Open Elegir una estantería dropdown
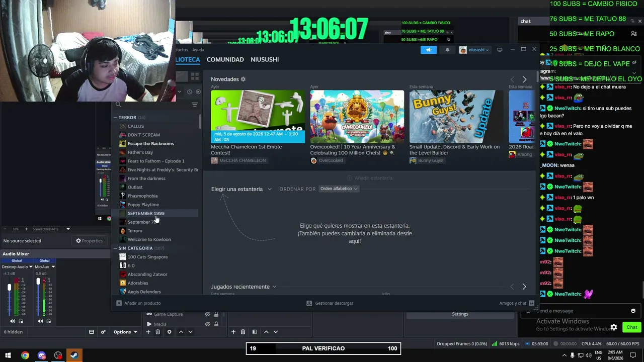 (x=242, y=189)
